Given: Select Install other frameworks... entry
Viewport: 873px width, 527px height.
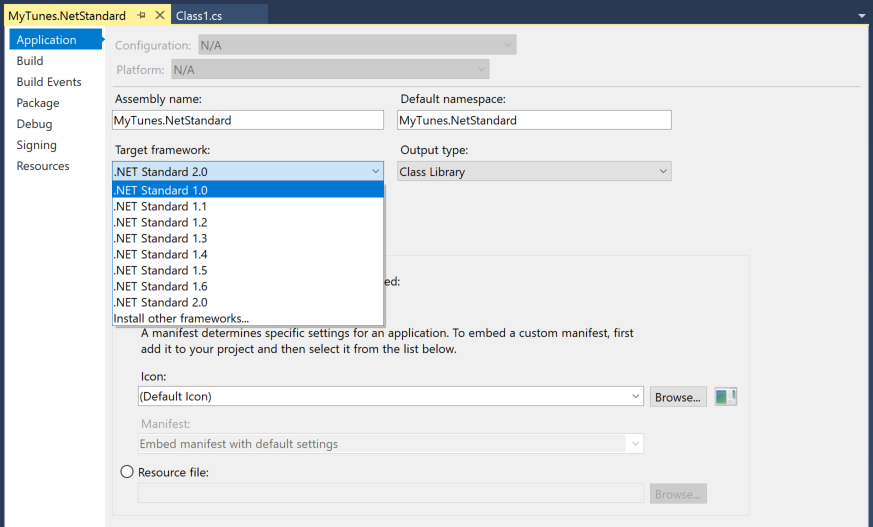Looking at the screenshot, I should pyautogui.click(x=248, y=318).
